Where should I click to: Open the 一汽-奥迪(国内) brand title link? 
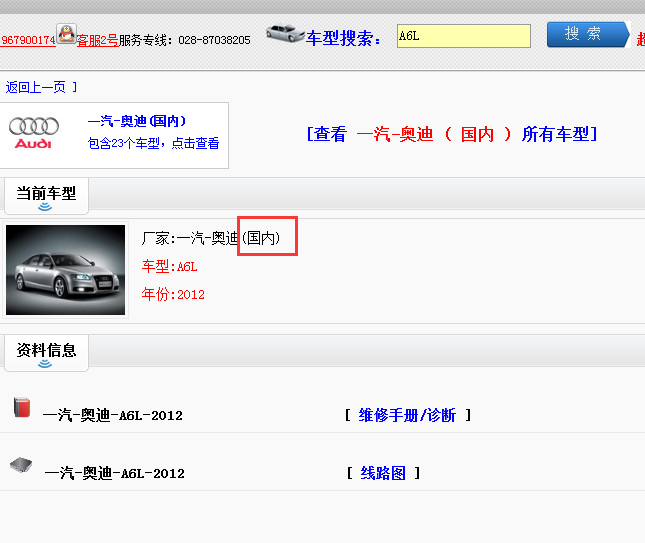click(137, 121)
